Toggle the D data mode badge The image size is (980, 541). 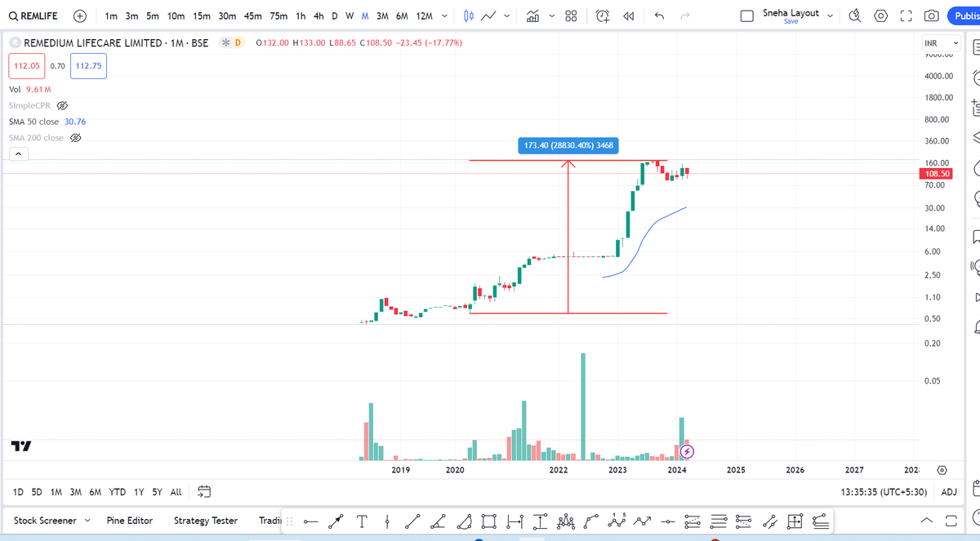[239, 42]
